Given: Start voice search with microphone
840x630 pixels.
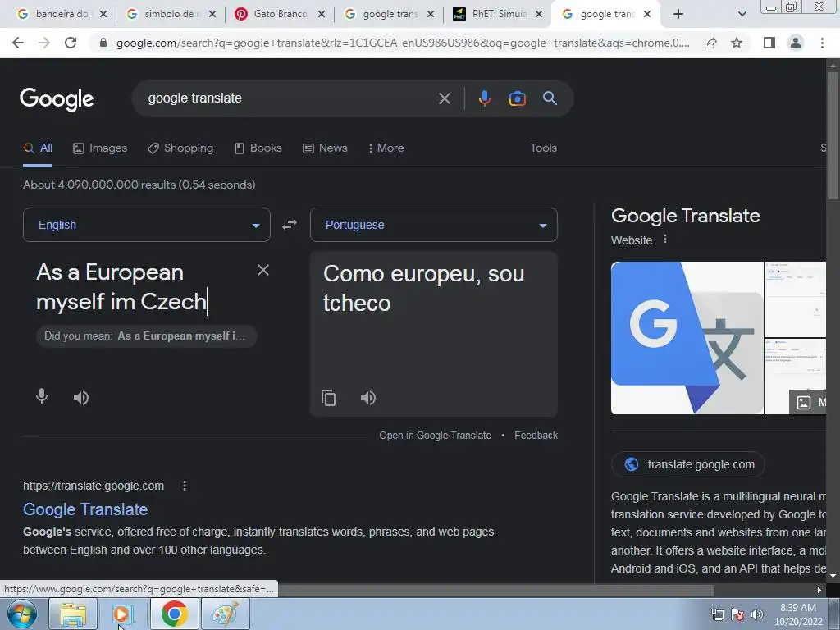Looking at the screenshot, I should [x=484, y=98].
